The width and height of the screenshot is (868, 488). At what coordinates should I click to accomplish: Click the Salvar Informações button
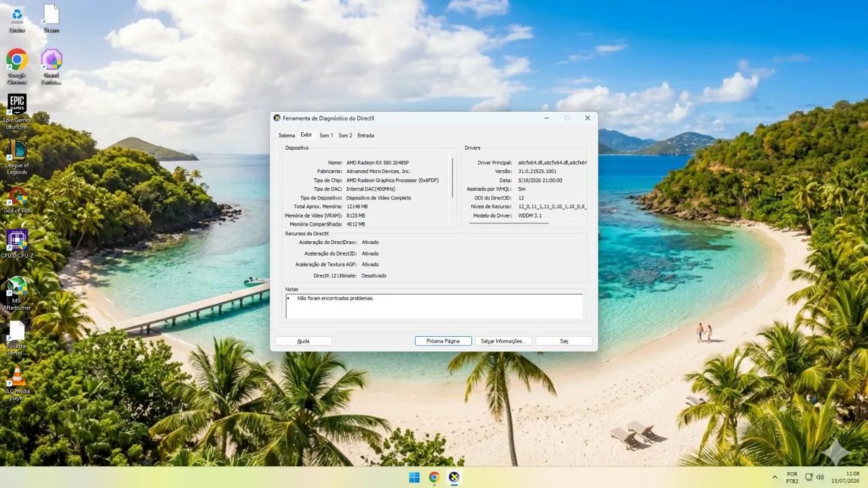click(502, 341)
